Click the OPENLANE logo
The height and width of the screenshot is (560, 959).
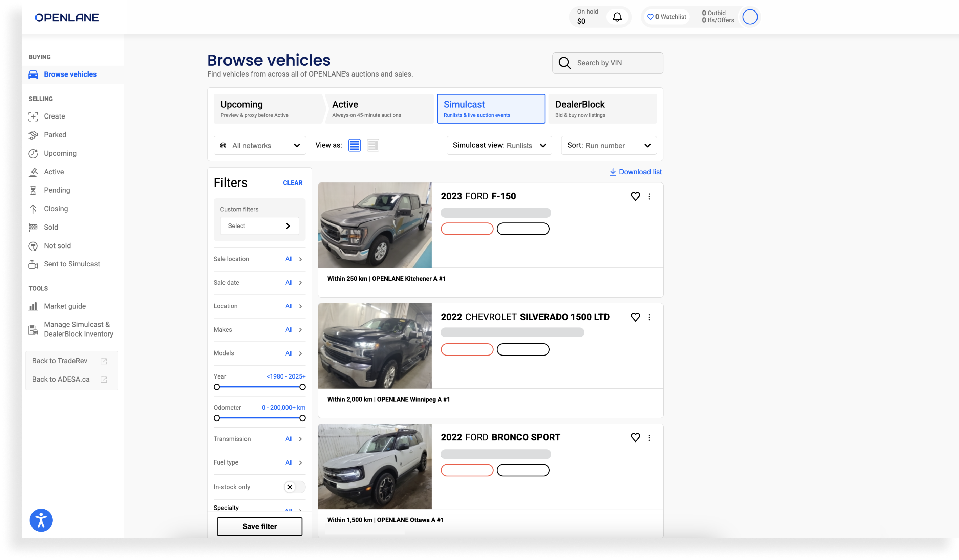[67, 17]
